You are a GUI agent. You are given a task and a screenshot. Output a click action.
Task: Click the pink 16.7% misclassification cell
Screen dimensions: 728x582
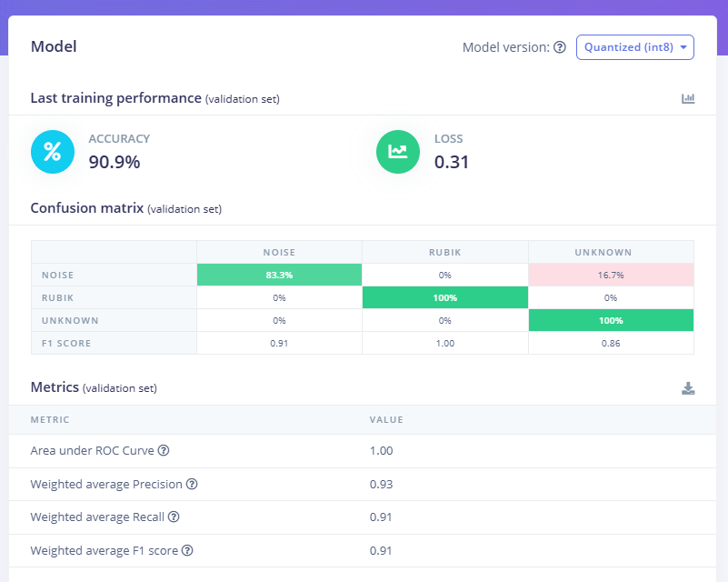[x=610, y=275]
